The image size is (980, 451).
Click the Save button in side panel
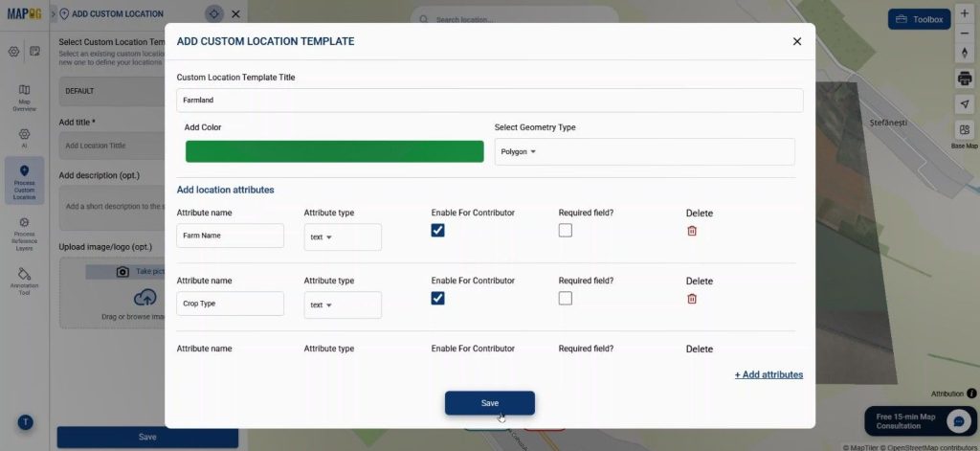[147, 438]
